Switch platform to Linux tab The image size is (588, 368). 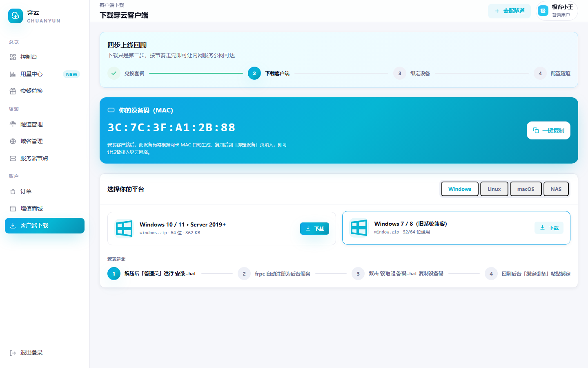(494, 189)
